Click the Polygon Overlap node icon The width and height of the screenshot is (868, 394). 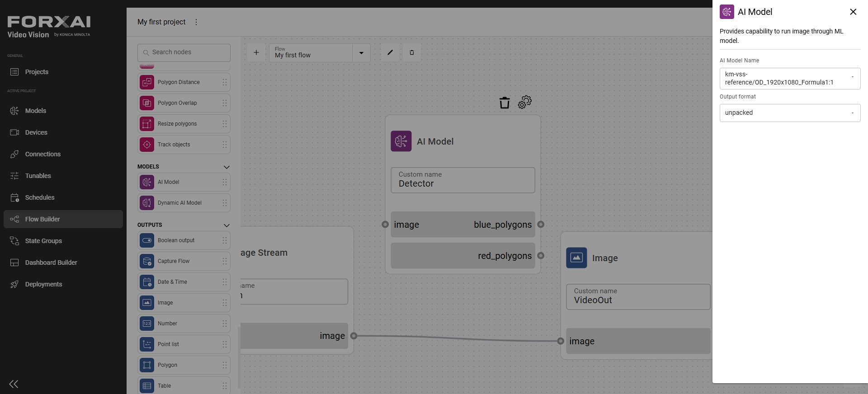(x=147, y=103)
